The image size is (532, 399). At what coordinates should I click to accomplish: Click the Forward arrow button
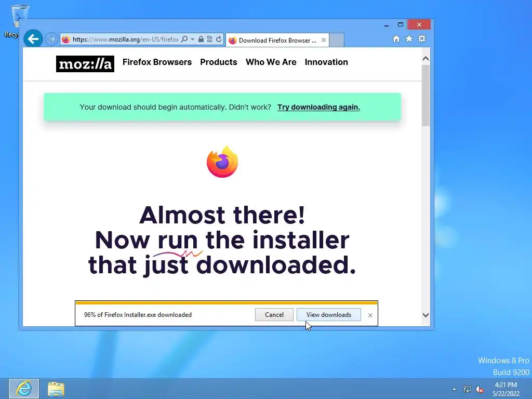pyautogui.click(x=51, y=39)
